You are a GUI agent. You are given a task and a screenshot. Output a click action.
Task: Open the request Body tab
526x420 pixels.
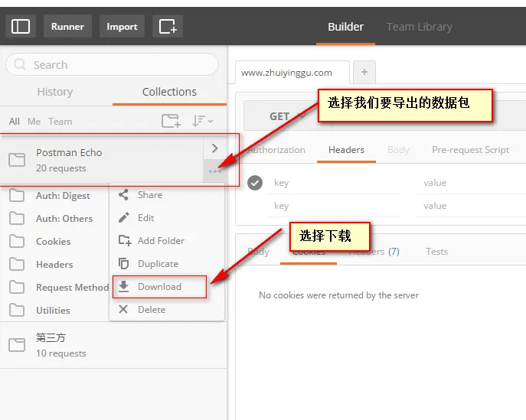coord(398,150)
